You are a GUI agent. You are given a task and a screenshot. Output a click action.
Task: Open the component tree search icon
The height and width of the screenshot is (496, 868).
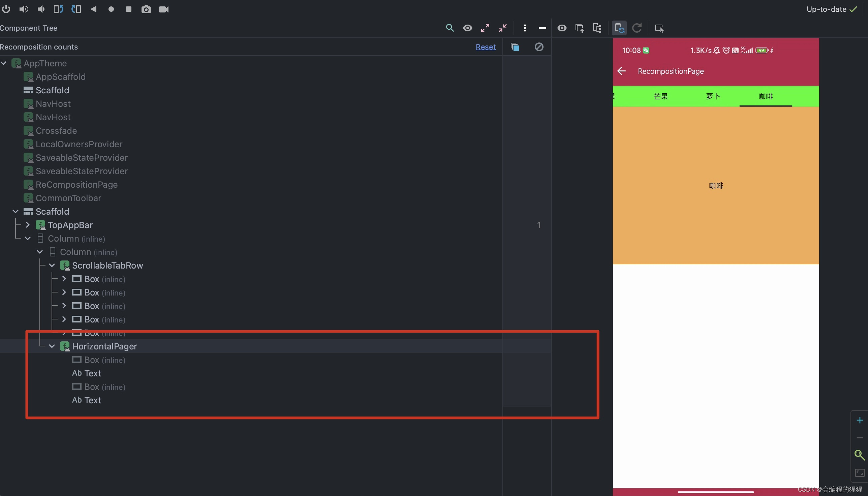(x=450, y=28)
